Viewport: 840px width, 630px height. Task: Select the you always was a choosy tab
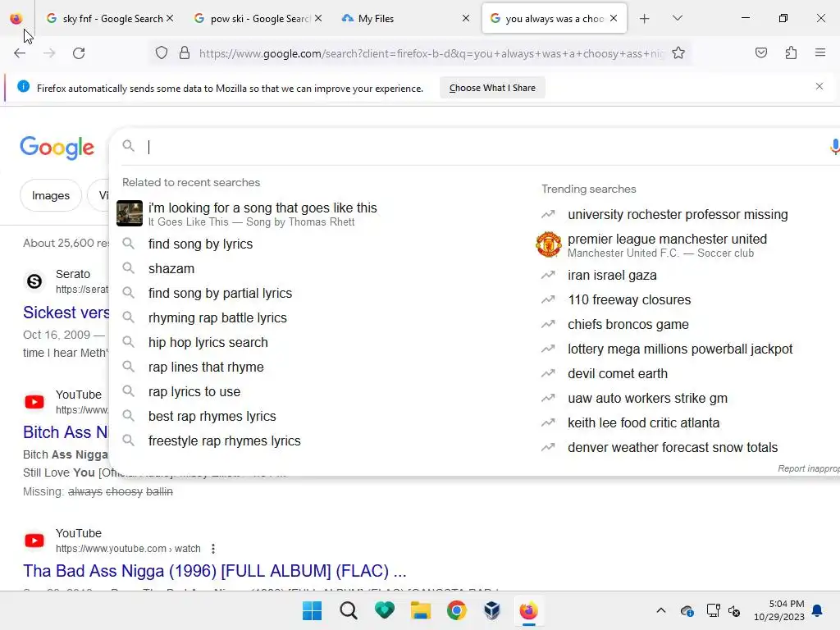point(554,19)
